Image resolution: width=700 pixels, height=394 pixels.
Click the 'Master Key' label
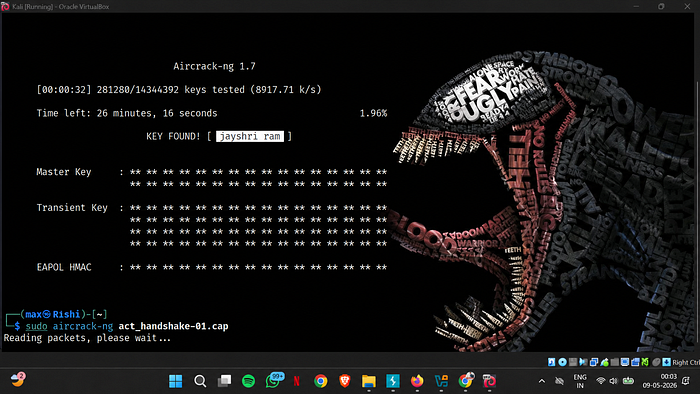click(64, 172)
